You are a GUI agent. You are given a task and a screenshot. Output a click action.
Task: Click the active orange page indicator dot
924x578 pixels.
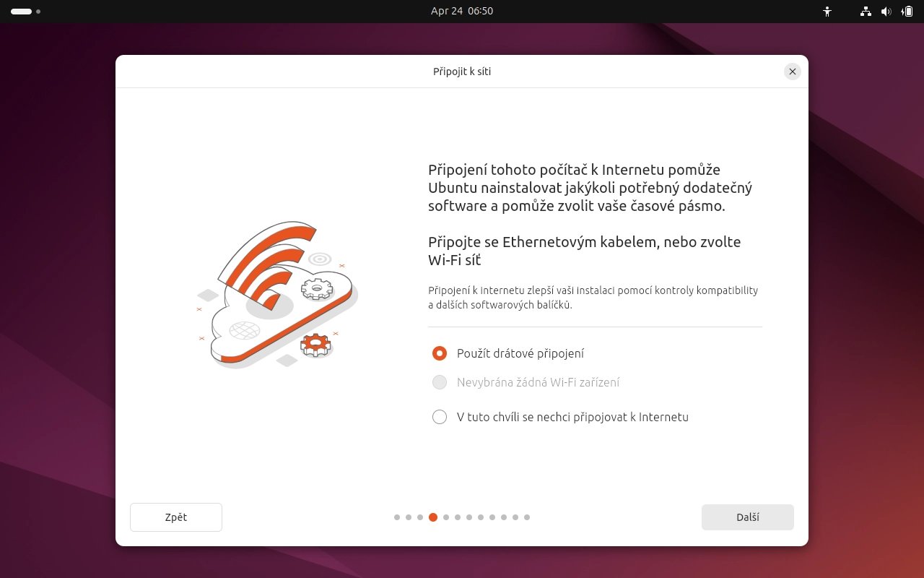433,517
